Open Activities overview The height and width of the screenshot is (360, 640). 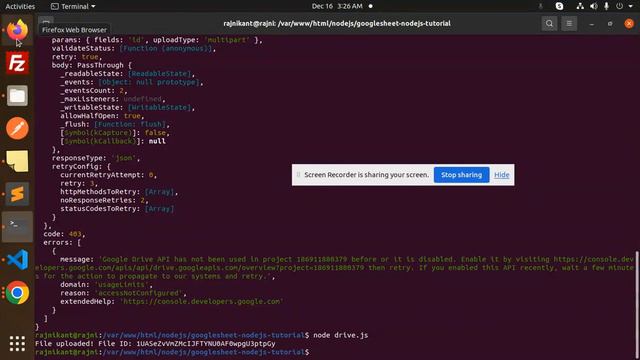20,6
